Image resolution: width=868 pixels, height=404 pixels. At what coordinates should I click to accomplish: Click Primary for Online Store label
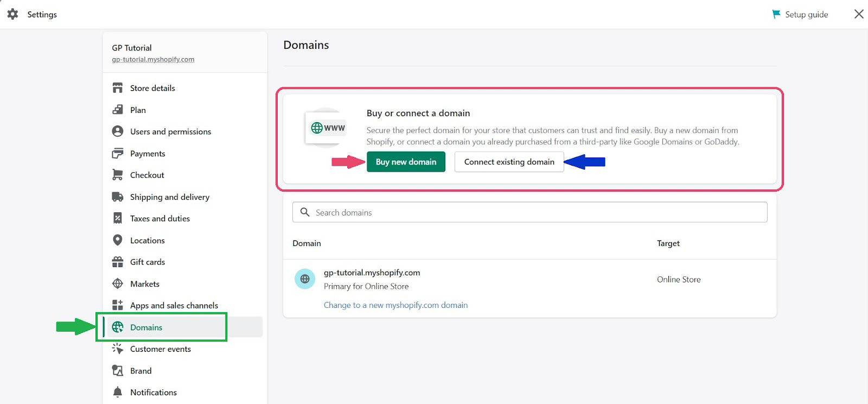coord(366,286)
